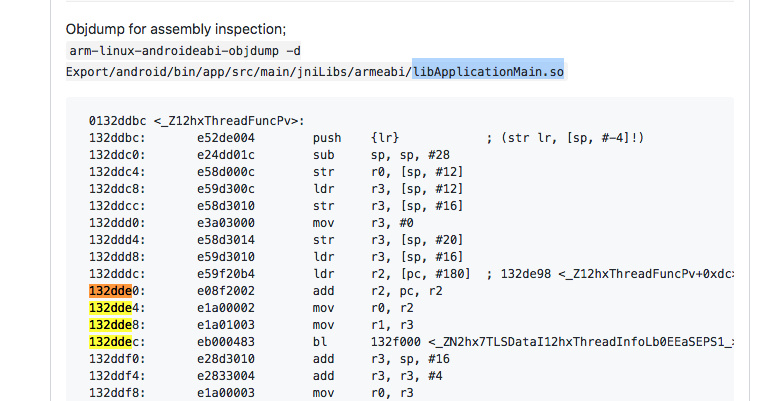Click the address 132ddf8 on the last line
This screenshot has height=401, width=777.
pos(117,392)
